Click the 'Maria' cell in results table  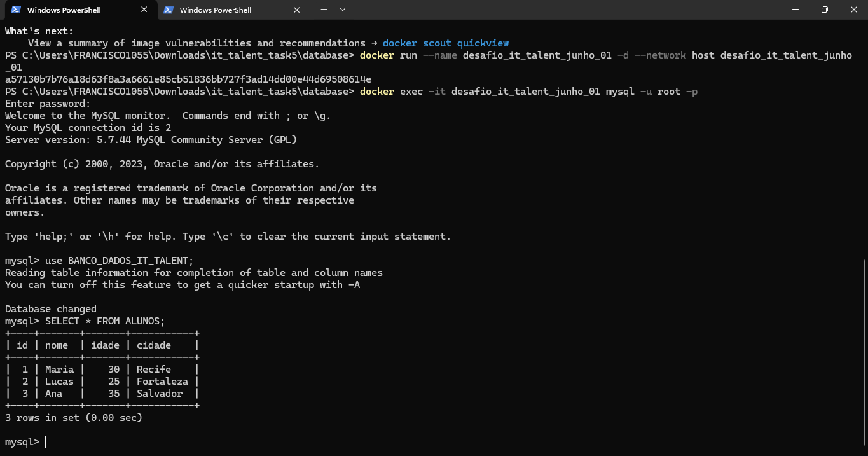pos(59,370)
